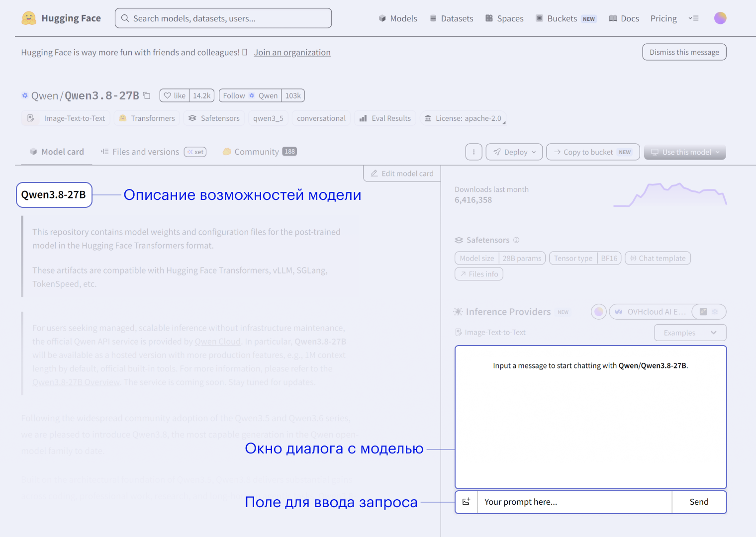This screenshot has height=537, width=756.
Task: Click the attach image icon in prompt bar
Action: point(467,502)
